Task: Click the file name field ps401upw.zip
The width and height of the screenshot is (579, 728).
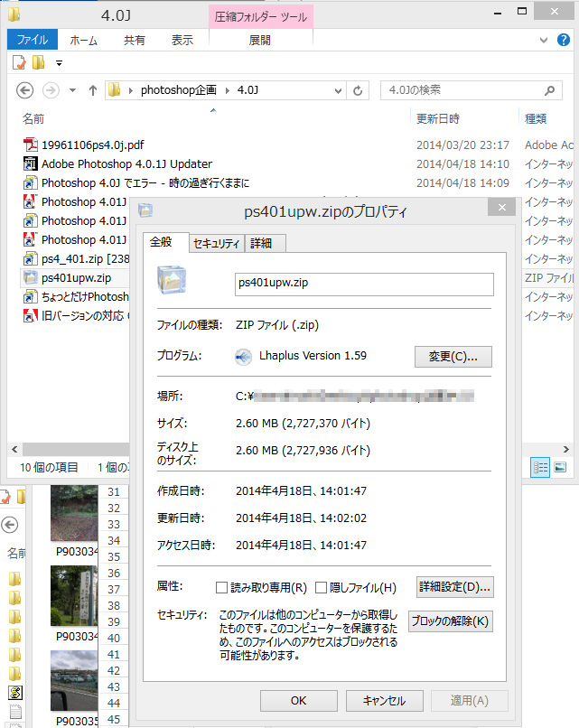Action: 364,284
